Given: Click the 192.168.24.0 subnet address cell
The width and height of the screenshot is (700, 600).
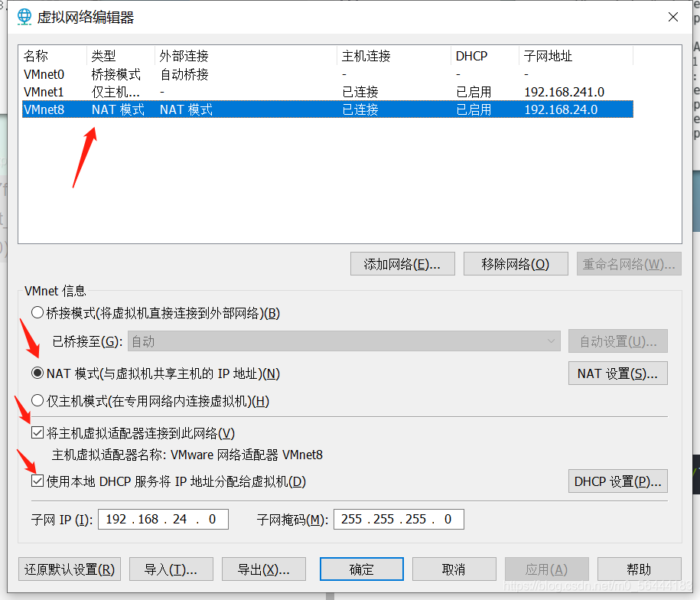Looking at the screenshot, I should (x=561, y=109).
